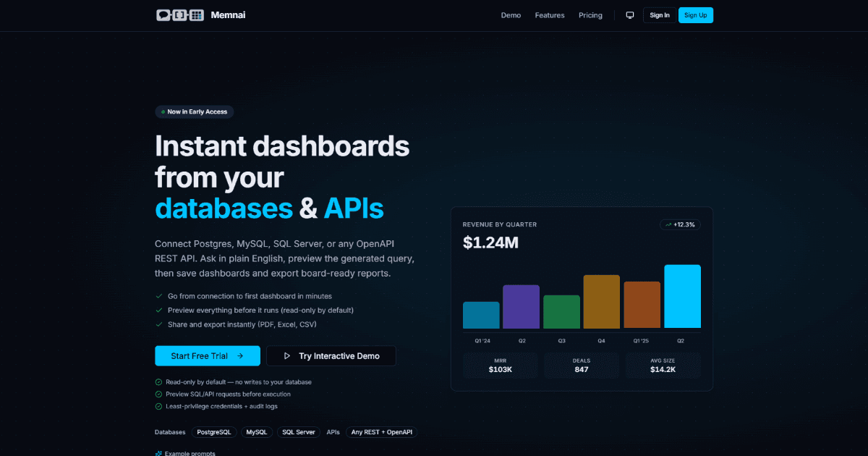Click the Start Free Trial button
Viewport: 868px width, 456px height.
tap(207, 355)
